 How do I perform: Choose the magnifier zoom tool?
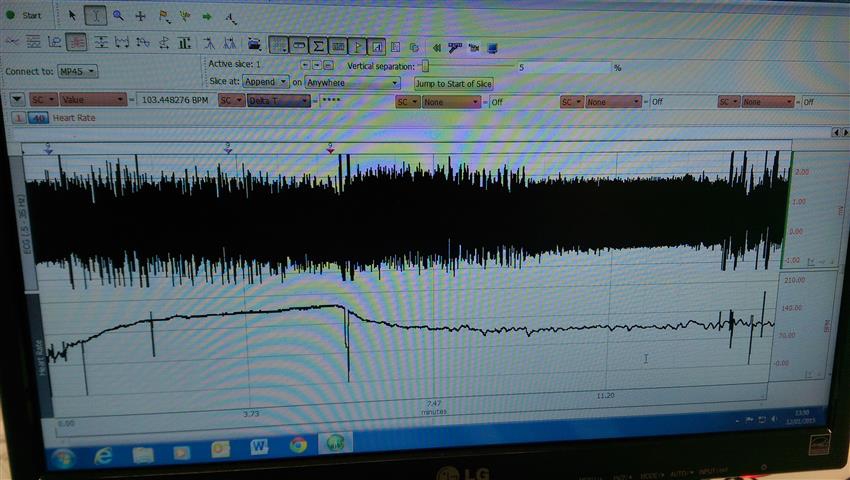[118, 16]
